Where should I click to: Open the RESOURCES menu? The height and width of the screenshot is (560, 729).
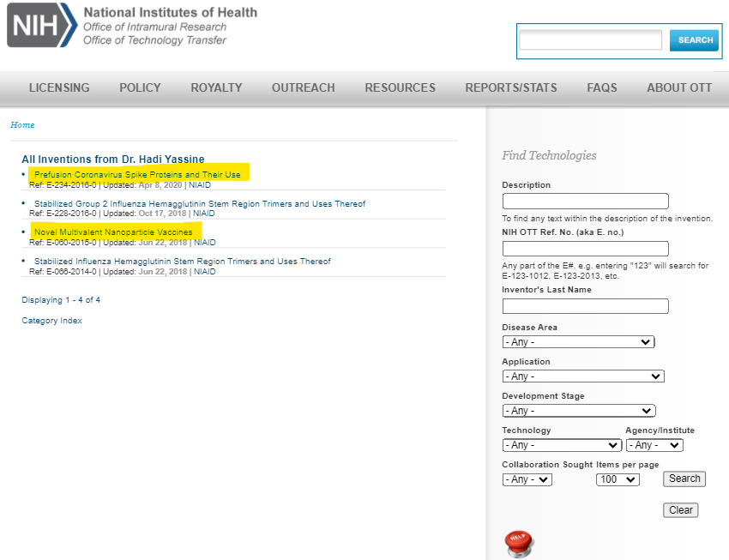[x=400, y=87]
